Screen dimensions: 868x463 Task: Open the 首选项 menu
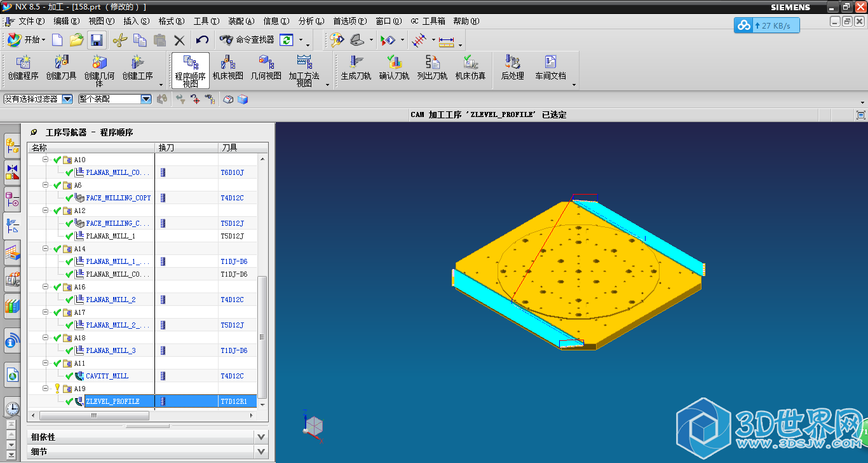click(351, 21)
